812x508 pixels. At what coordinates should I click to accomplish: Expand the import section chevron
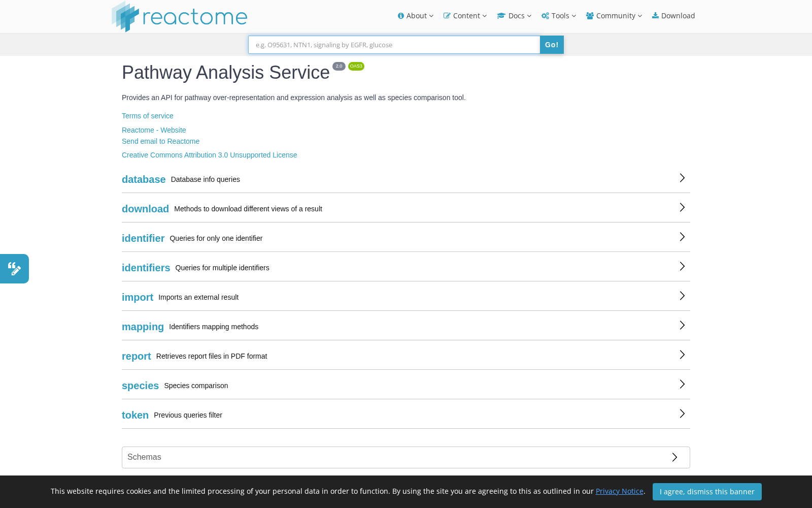click(x=682, y=296)
